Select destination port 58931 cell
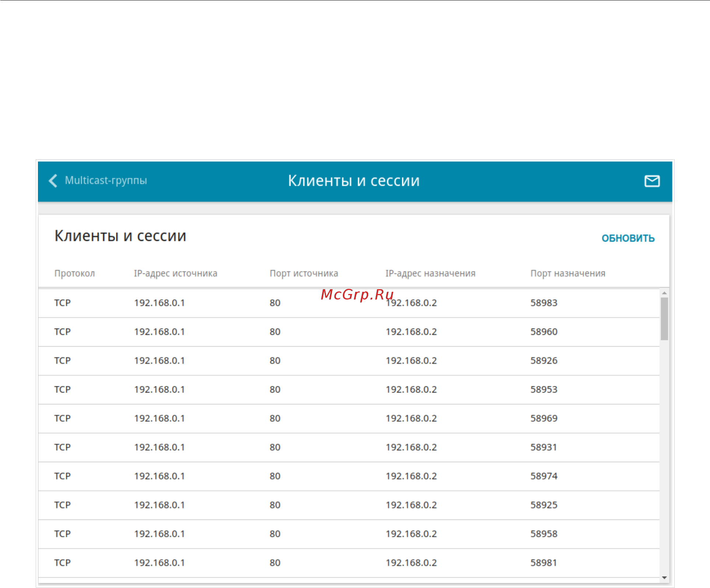The width and height of the screenshot is (710, 588). click(x=544, y=447)
